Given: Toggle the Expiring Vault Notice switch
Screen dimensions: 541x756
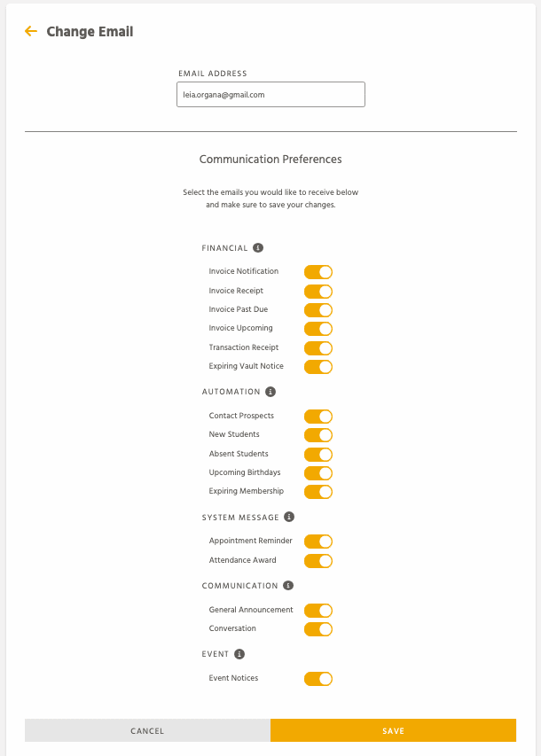Looking at the screenshot, I should click(x=318, y=367).
